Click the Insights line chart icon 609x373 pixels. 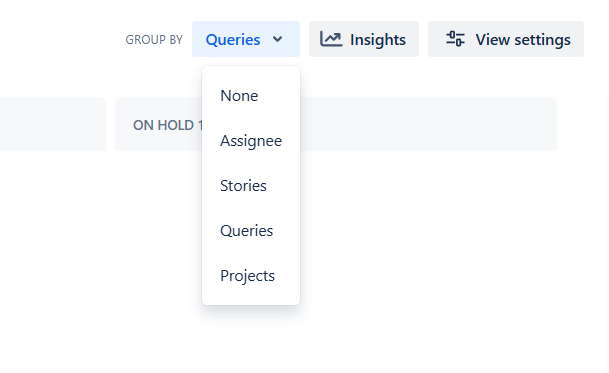[331, 39]
